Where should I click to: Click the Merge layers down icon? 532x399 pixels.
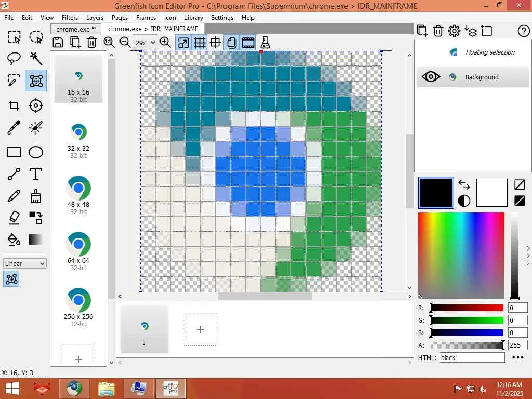[470, 31]
